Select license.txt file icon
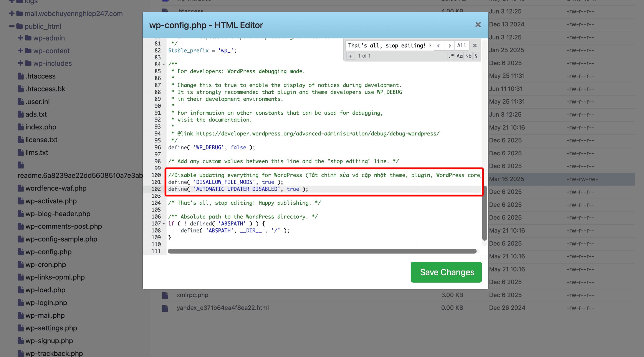The image size is (644, 357). pos(21,140)
